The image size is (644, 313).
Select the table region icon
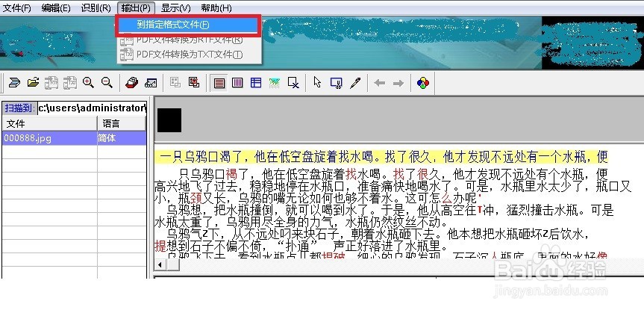(x=256, y=83)
